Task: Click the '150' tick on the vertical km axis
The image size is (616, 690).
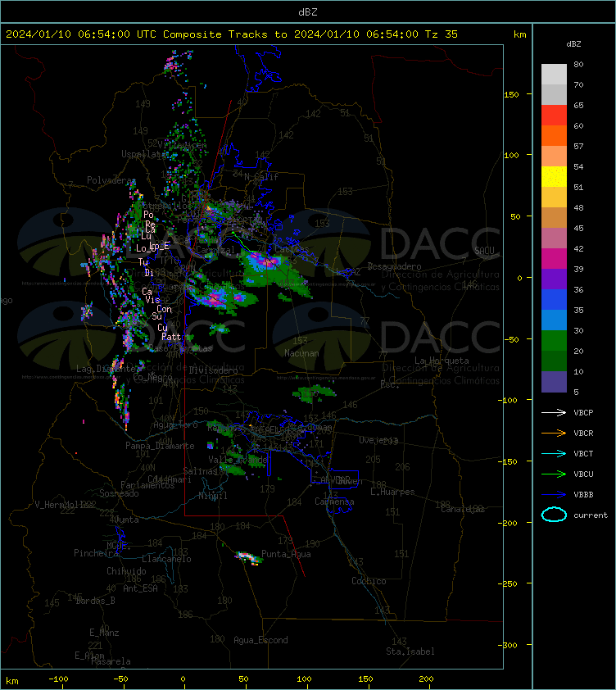Action: pyautogui.click(x=511, y=94)
